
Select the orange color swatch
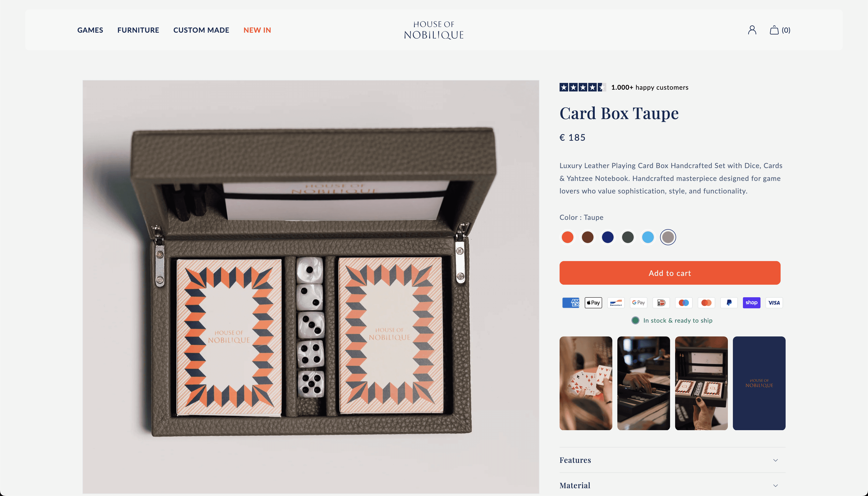(x=567, y=237)
